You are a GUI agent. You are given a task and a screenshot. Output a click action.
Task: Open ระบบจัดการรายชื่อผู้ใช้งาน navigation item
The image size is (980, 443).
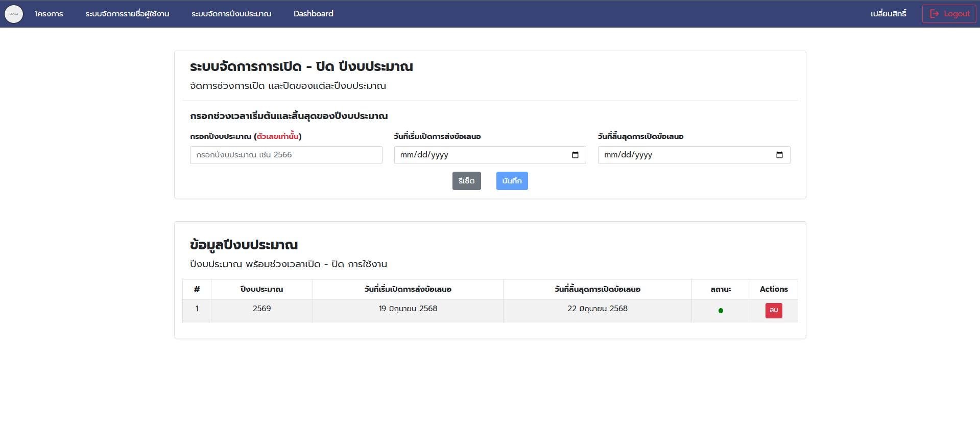(x=127, y=14)
